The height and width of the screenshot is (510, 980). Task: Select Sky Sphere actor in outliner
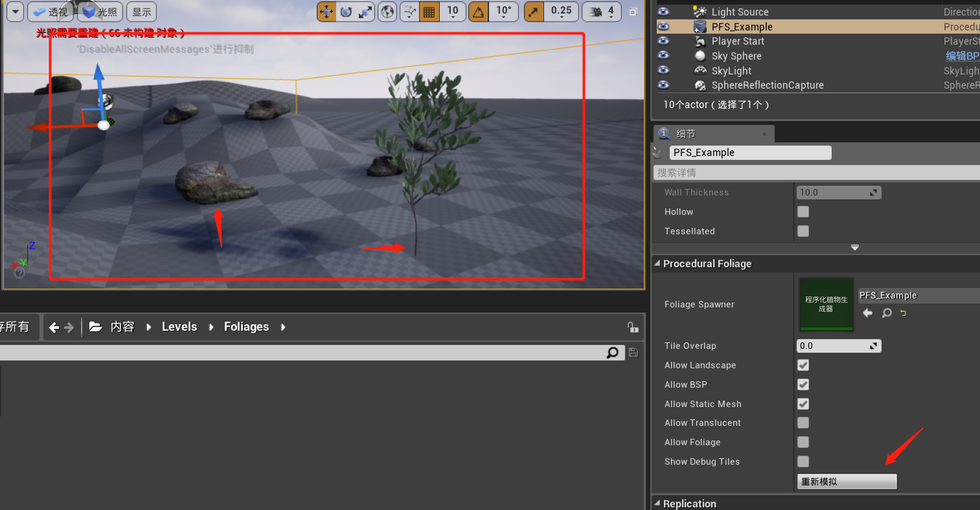(736, 56)
